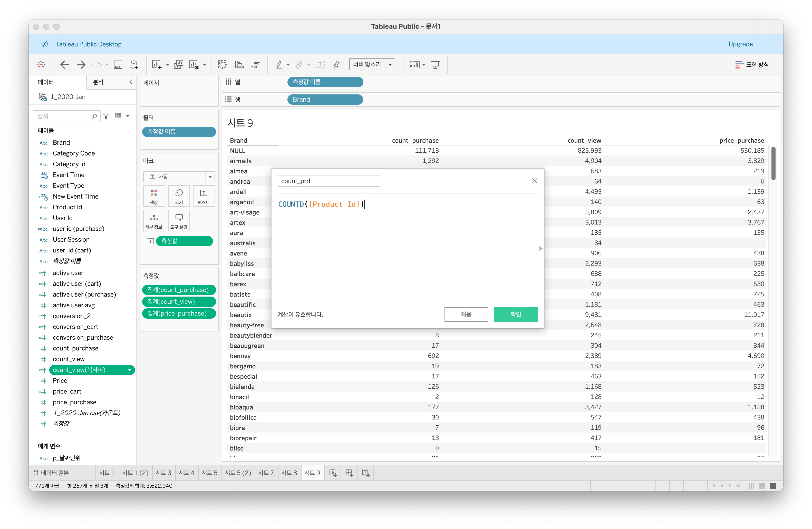Click the Undo back arrow icon
The width and height of the screenshot is (812, 529).
[x=64, y=64]
